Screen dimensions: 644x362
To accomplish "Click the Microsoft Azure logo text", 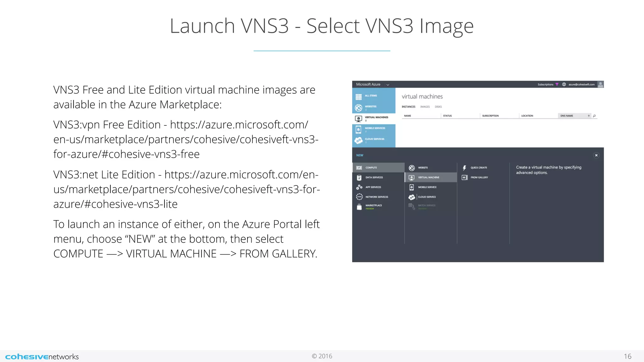I will (368, 85).
